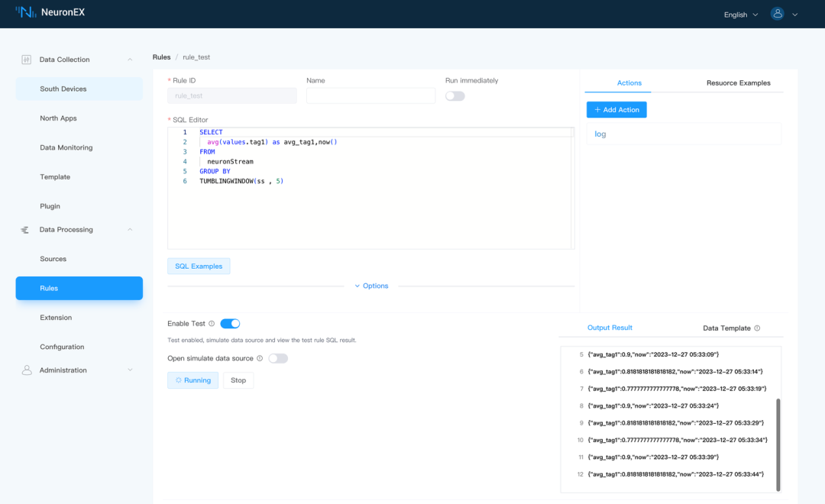Click the Add Action button

[616, 109]
